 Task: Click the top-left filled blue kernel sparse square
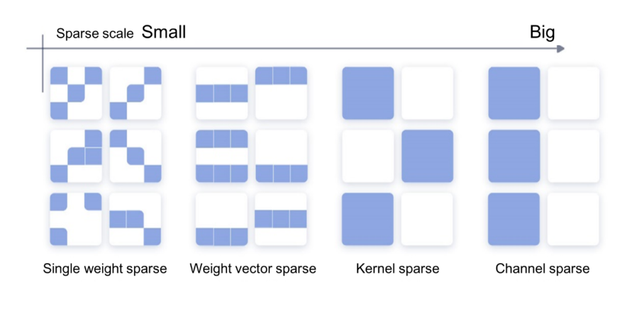coord(368,93)
